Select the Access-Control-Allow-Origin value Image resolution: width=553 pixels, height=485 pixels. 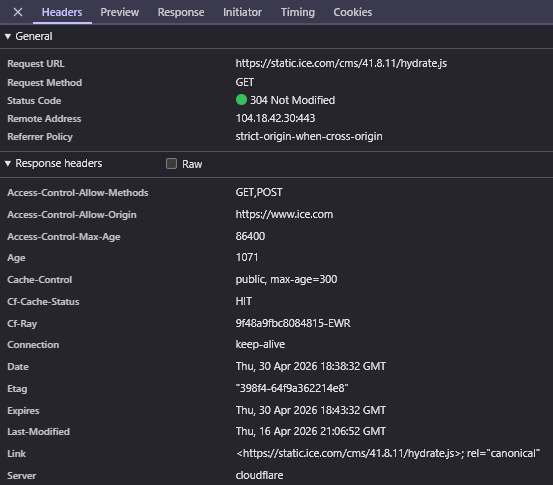coord(284,214)
